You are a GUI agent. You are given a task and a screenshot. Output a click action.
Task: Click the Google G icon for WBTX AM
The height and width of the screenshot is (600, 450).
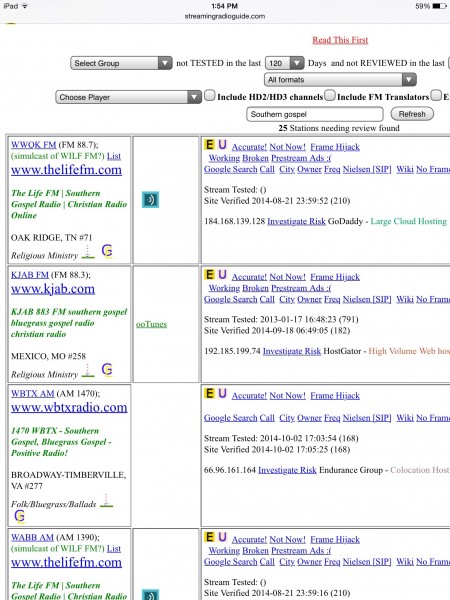[20, 516]
